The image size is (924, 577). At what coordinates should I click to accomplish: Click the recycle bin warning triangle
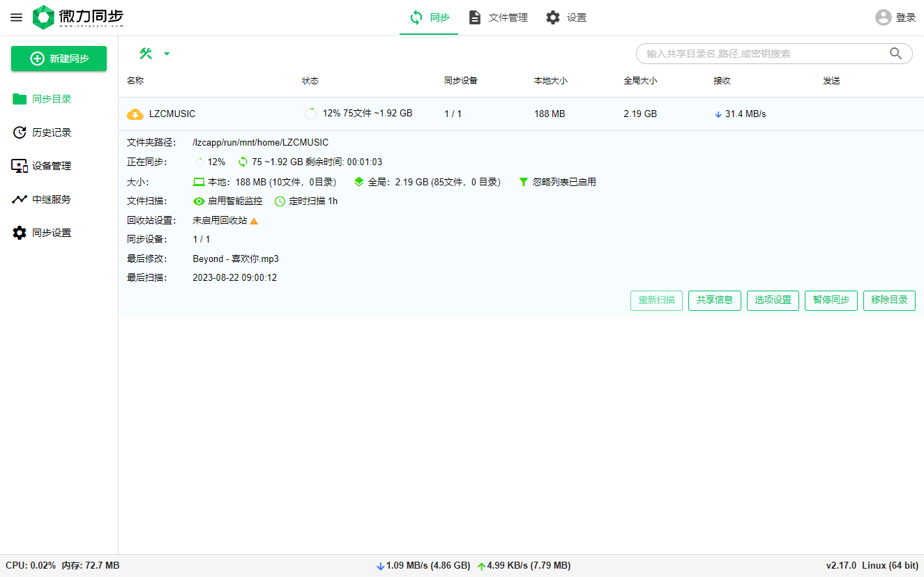254,221
